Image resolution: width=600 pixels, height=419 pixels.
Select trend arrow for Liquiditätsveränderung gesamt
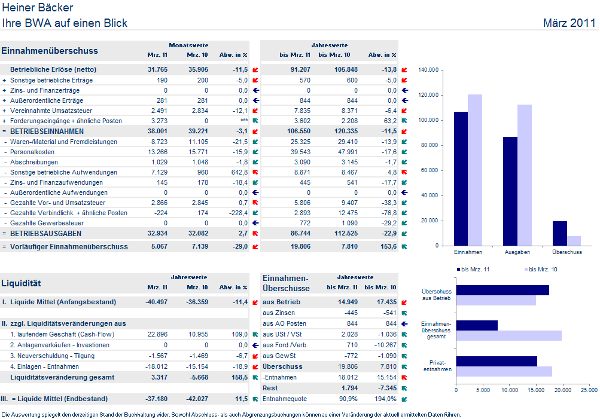(256, 377)
